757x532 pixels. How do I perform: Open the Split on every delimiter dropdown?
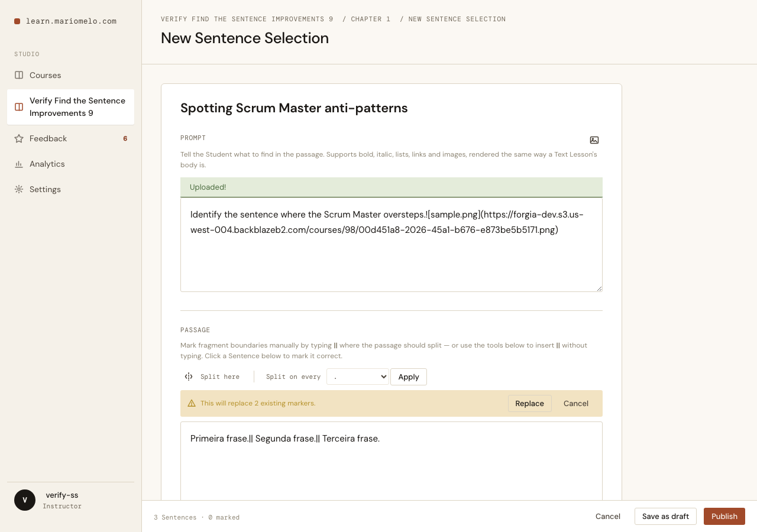click(358, 377)
